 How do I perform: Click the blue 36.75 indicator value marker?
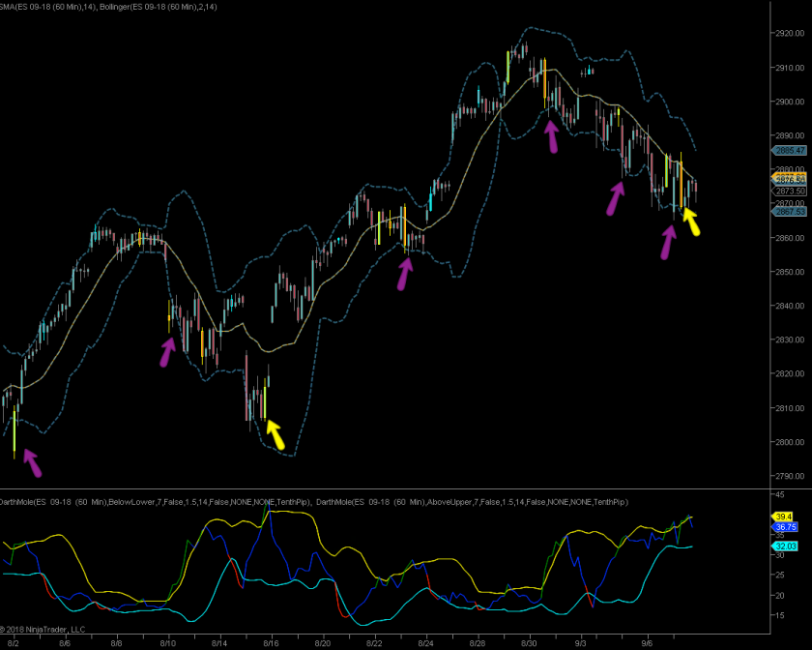785,527
